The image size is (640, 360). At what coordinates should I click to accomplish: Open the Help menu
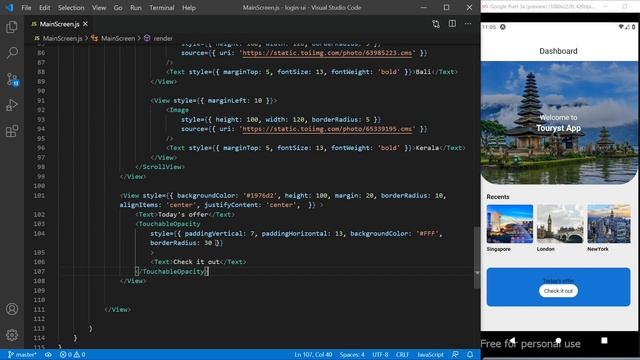[x=189, y=8]
